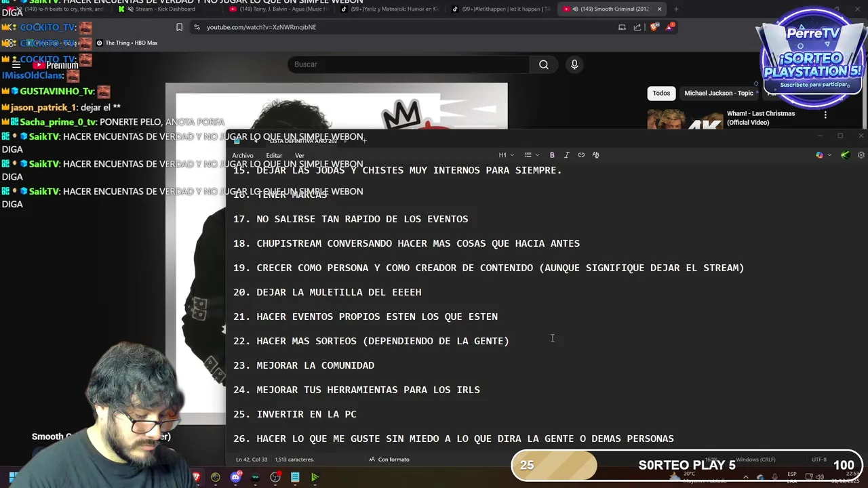Screen dimensions: 868x488
Task: Click the share icon in the address bar
Action: coord(637,27)
